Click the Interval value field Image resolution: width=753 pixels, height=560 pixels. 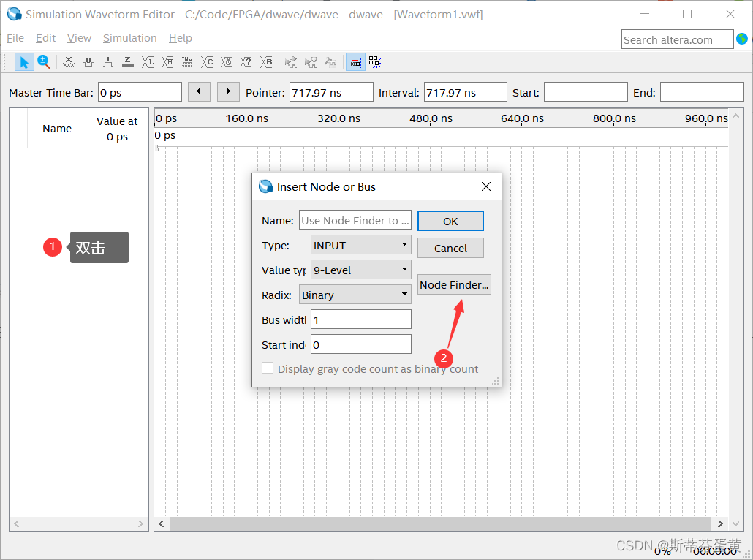click(466, 92)
